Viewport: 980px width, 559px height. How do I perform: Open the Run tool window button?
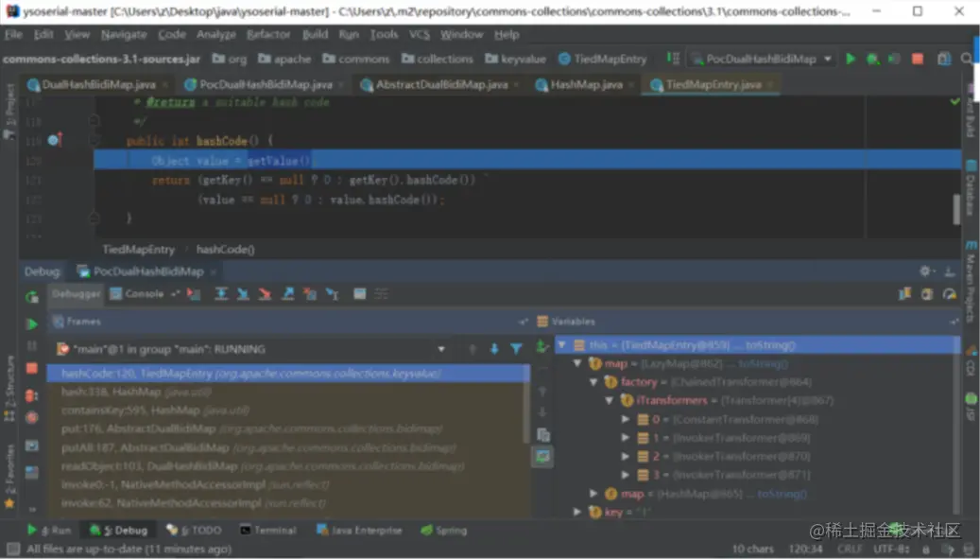49,531
